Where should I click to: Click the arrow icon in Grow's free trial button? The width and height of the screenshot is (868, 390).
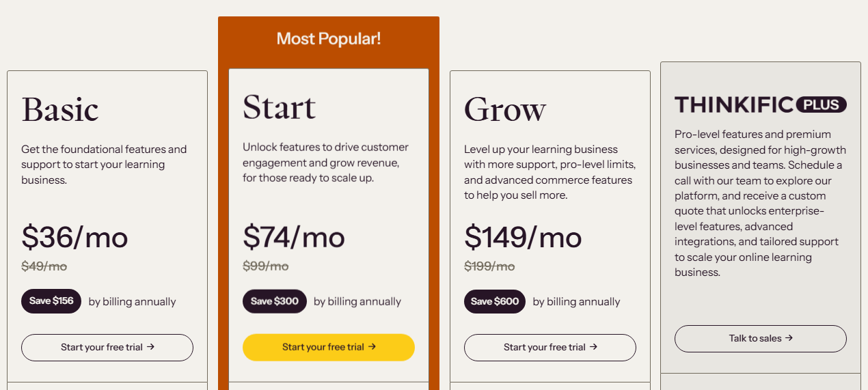coord(593,347)
